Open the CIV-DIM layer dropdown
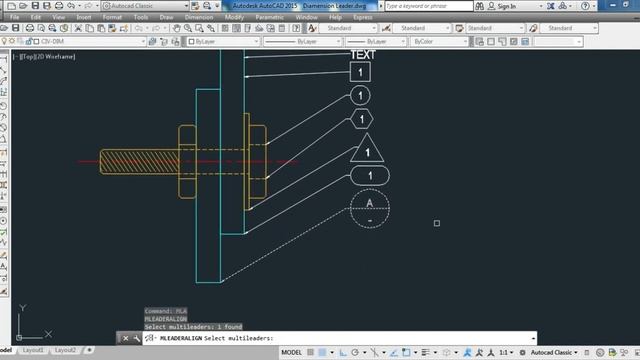 click(73, 42)
